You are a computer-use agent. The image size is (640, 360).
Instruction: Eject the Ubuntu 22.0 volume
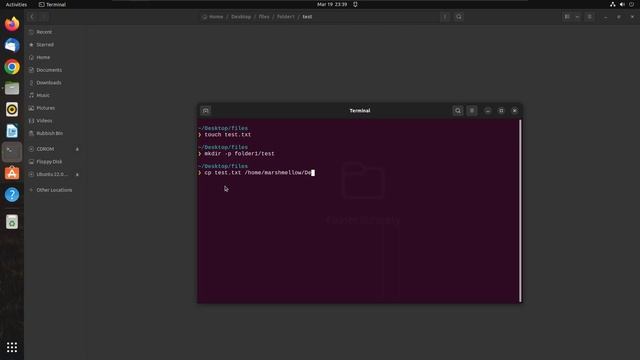(x=77, y=174)
